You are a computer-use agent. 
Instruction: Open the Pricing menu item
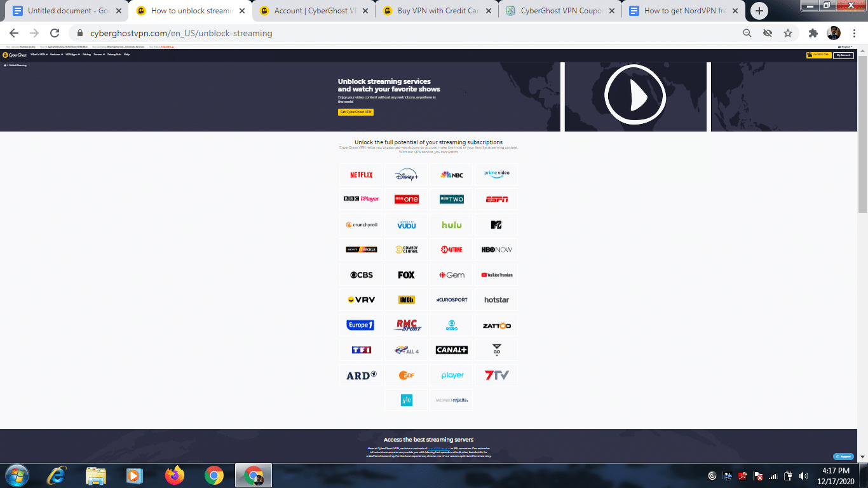click(x=86, y=55)
